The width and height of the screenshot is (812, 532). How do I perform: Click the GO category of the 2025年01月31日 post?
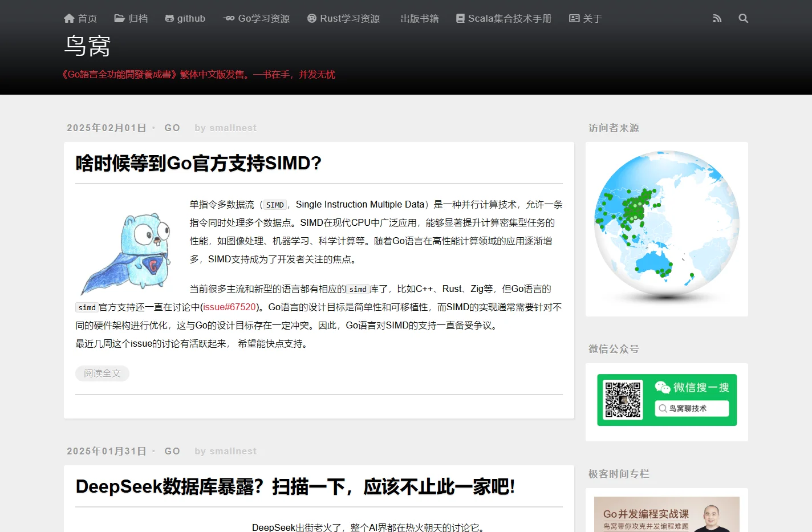(x=172, y=451)
